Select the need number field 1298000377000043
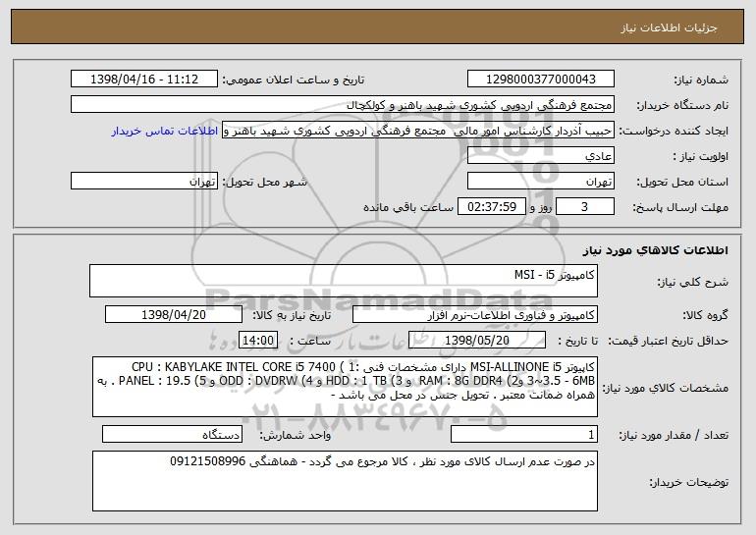This screenshot has height=535, width=756. point(540,80)
